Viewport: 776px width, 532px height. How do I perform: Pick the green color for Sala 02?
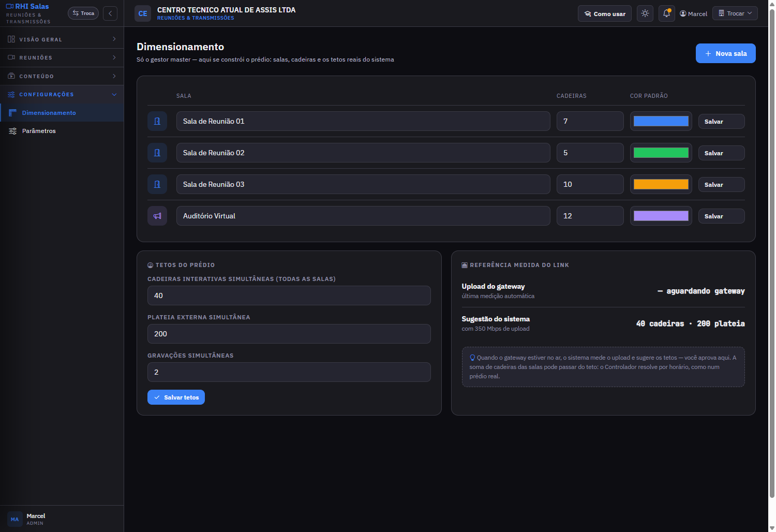[661, 153]
